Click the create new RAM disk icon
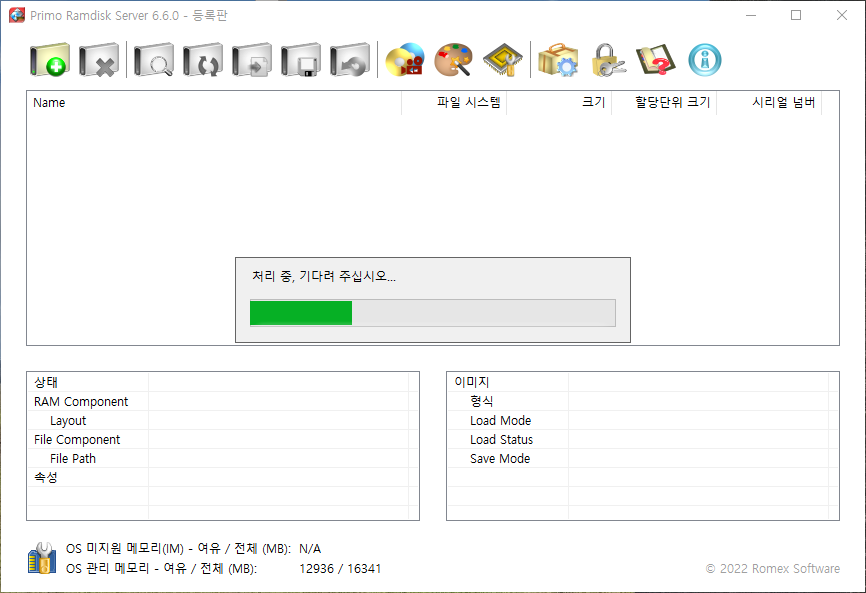Viewport: 866px width, 593px height. coord(50,60)
